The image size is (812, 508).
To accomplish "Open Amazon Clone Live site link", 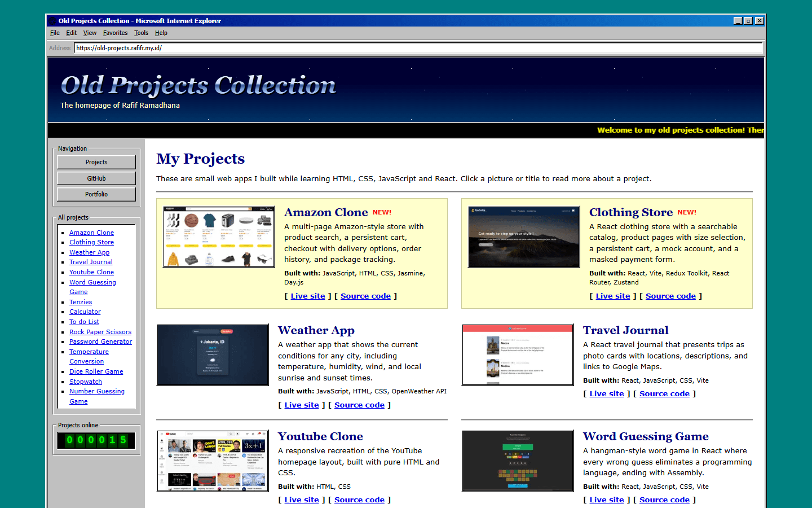I will (x=308, y=296).
